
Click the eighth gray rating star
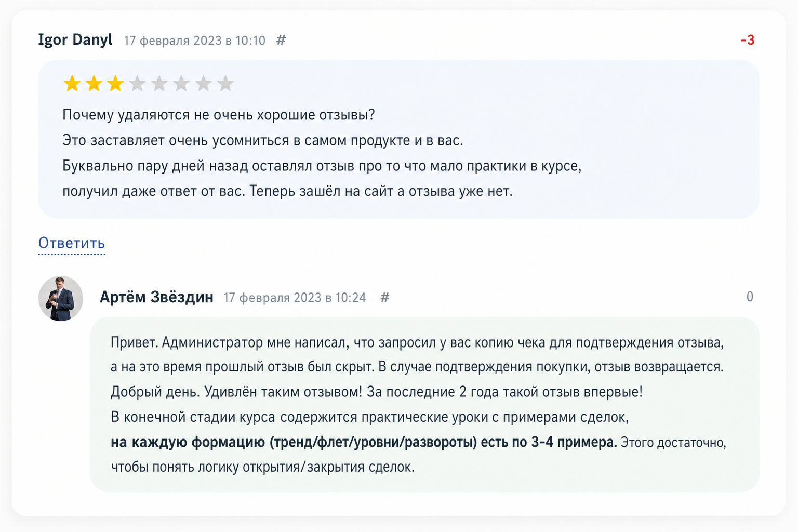pyautogui.click(x=225, y=84)
